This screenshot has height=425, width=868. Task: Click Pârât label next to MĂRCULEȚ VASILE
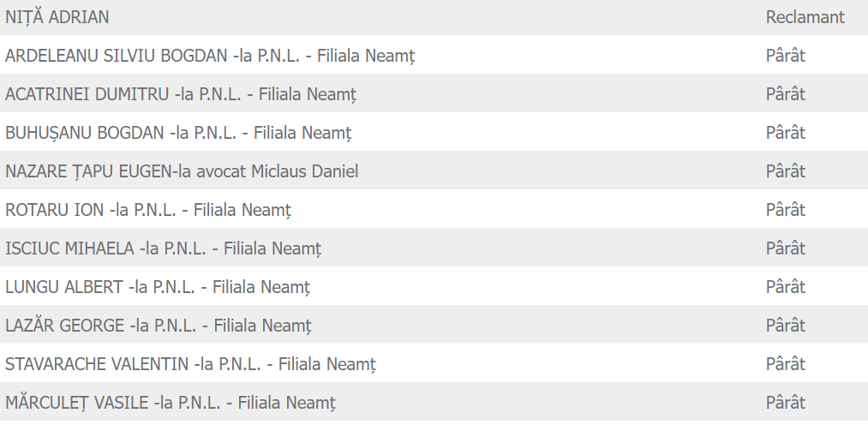[x=785, y=403]
